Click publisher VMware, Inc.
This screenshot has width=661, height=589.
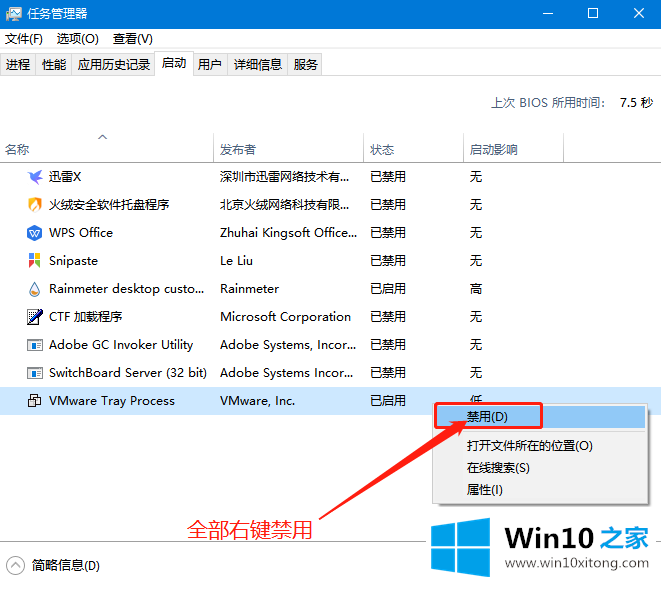coord(258,401)
